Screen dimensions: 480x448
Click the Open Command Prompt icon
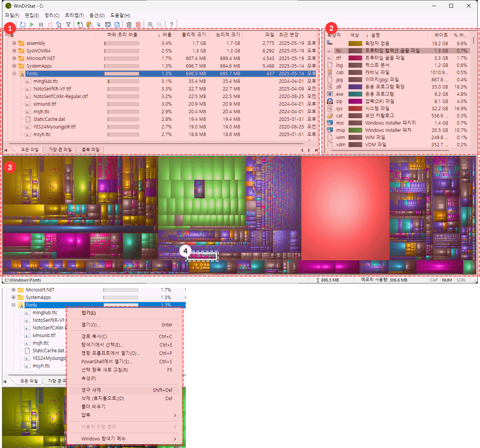click(108, 25)
